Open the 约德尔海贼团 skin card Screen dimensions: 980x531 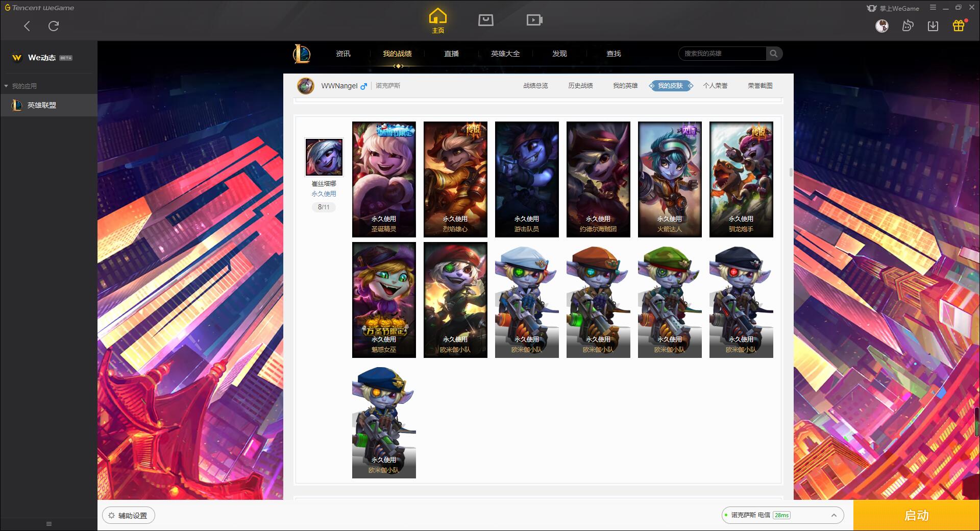point(598,179)
